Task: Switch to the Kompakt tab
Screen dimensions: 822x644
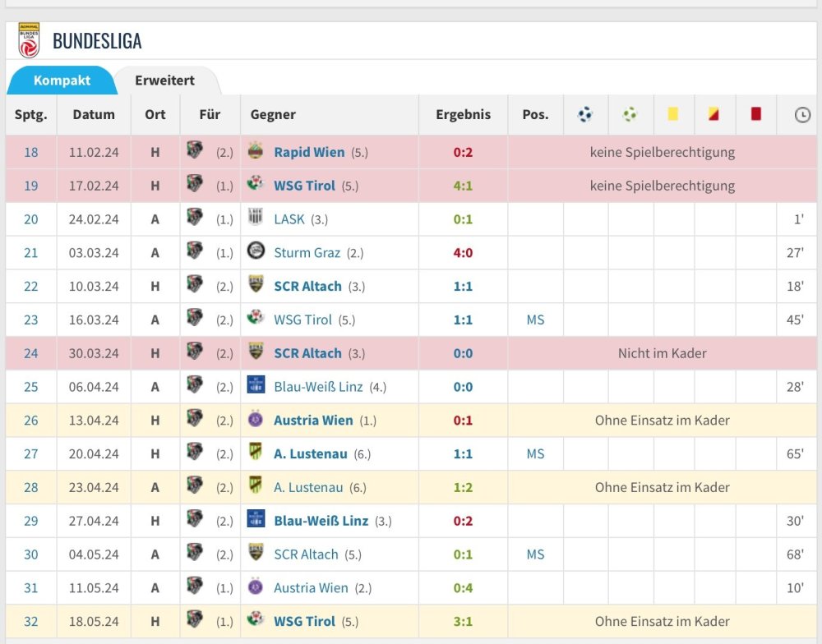Action: (x=62, y=80)
